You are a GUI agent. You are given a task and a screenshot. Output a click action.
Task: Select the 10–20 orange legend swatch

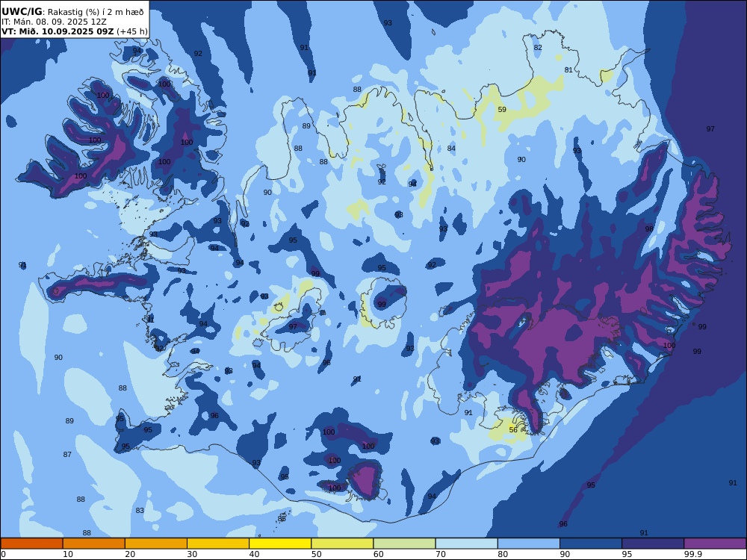94,544
